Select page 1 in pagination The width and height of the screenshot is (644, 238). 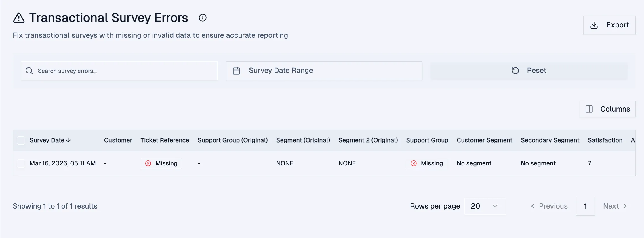point(585,206)
